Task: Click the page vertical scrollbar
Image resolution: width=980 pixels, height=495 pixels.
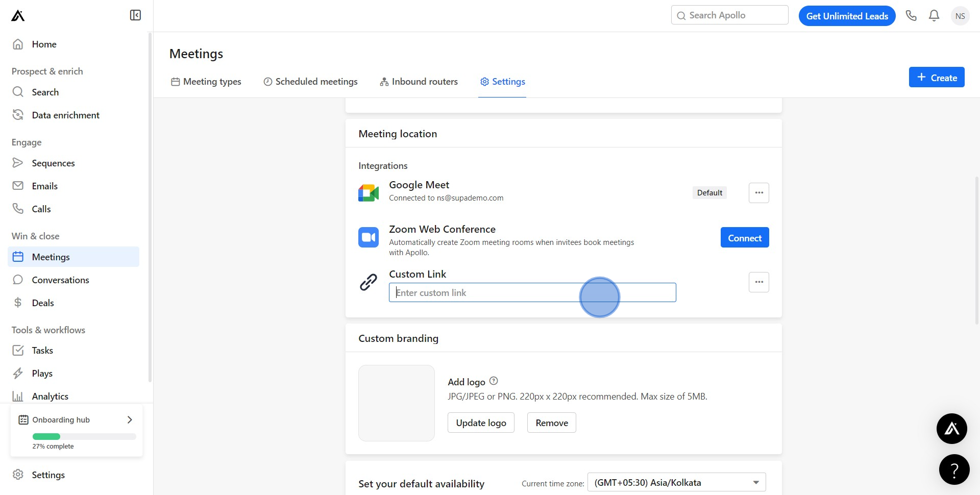Action: [x=977, y=250]
